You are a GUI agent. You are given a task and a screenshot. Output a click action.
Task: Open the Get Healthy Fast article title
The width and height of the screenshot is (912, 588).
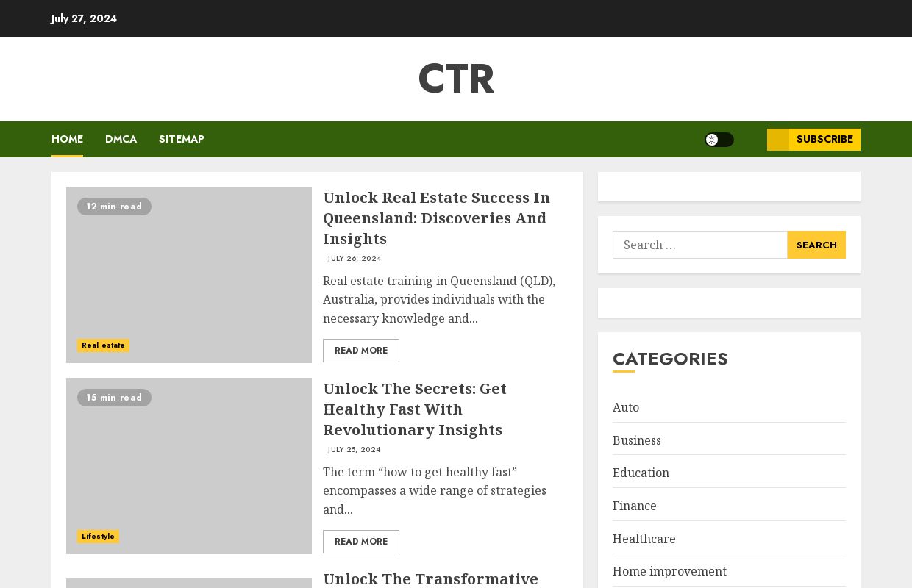415,409
